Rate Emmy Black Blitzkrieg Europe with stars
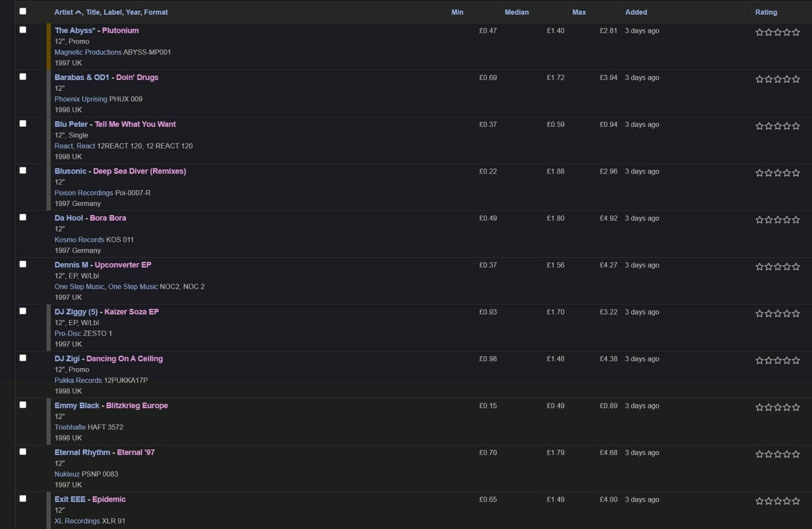812x529 pixels. click(x=777, y=407)
